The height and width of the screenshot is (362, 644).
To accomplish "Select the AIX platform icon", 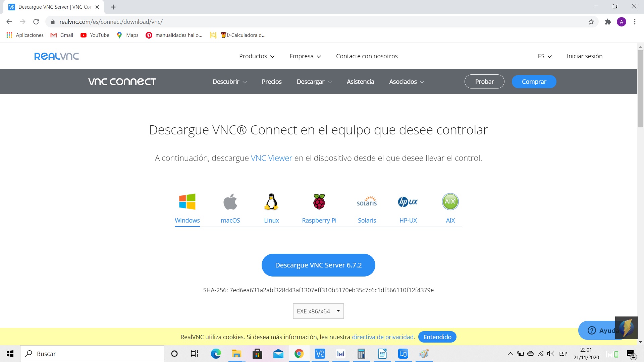I will [450, 201].
